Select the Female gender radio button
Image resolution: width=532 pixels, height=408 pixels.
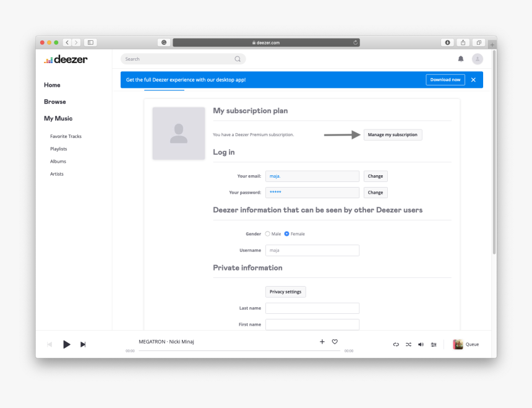[x=286, y=234]
